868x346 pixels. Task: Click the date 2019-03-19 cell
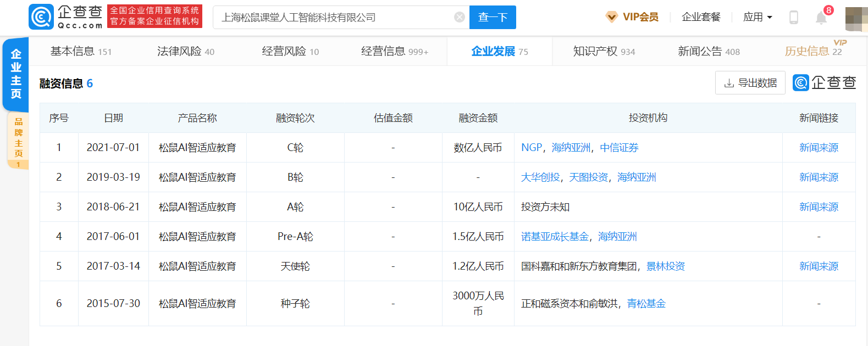click(113, 177)
